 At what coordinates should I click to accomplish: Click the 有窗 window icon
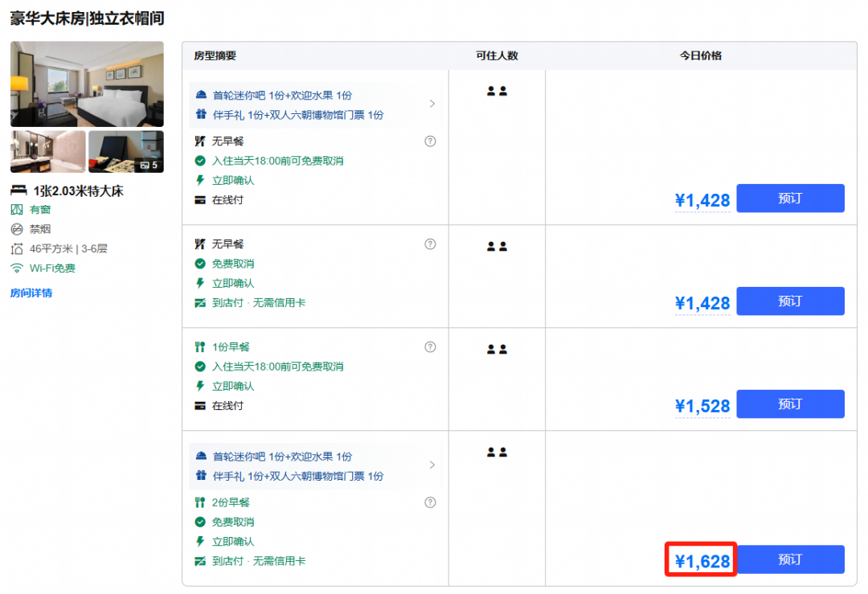point(17,210)
